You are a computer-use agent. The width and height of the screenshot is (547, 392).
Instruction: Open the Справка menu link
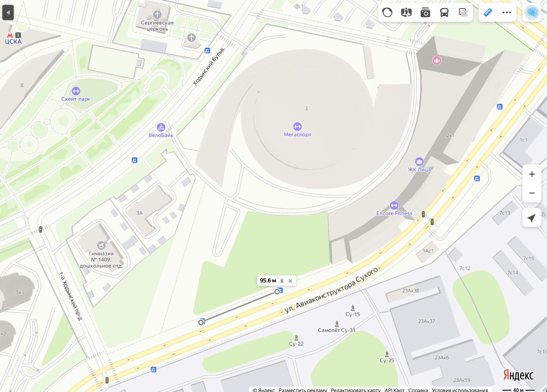pos(418,389)
